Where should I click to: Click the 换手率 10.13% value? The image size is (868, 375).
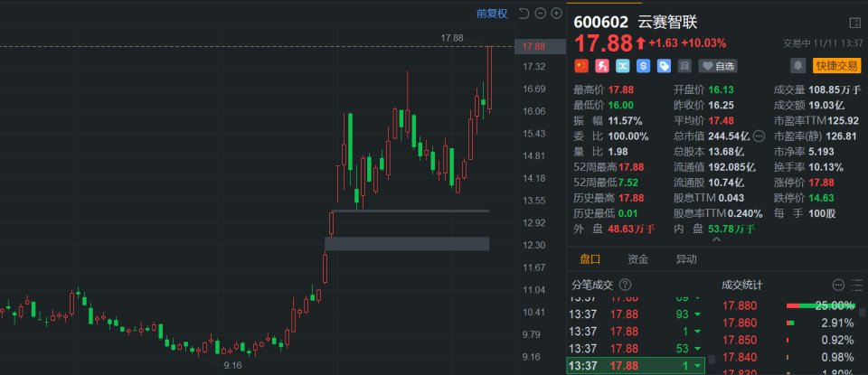pyautogui.click(x=826, y=167)
